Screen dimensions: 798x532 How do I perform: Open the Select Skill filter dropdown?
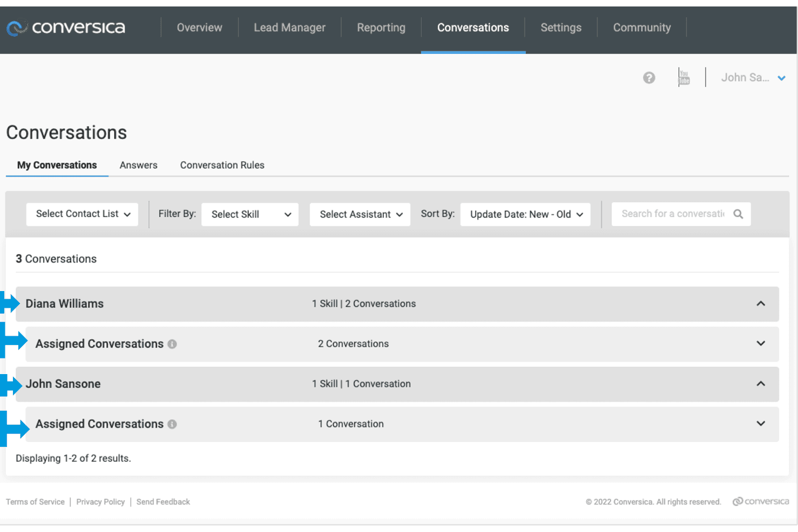tap(250, 214)
